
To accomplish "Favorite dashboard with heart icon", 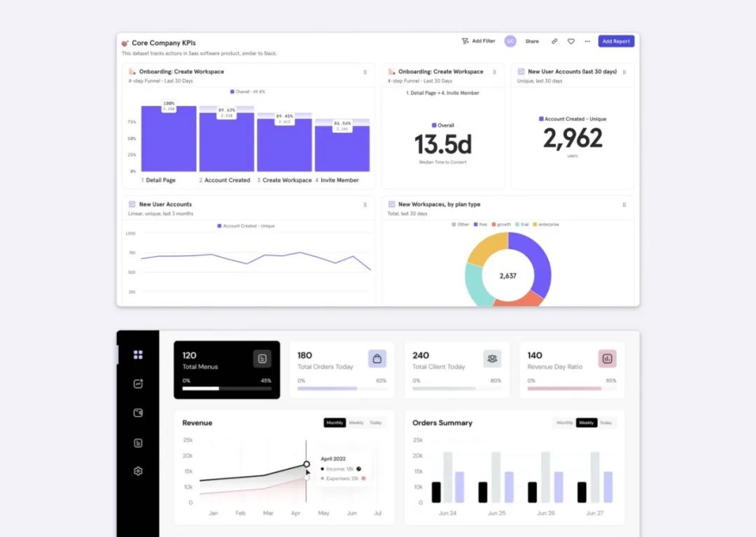I will [571, 41].
